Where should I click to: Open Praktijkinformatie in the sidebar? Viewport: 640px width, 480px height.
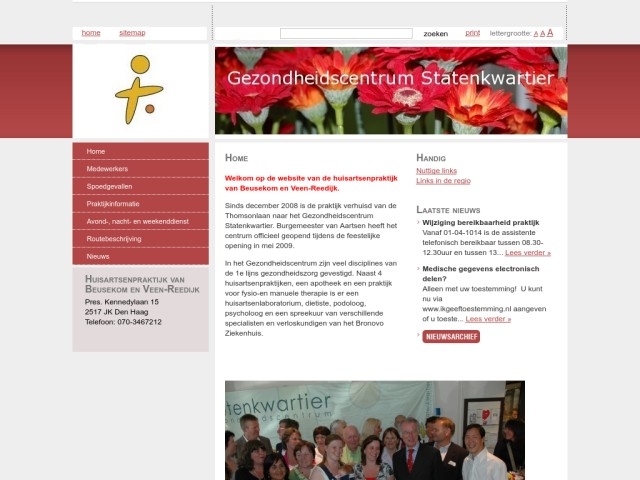(x=140, y=204)
